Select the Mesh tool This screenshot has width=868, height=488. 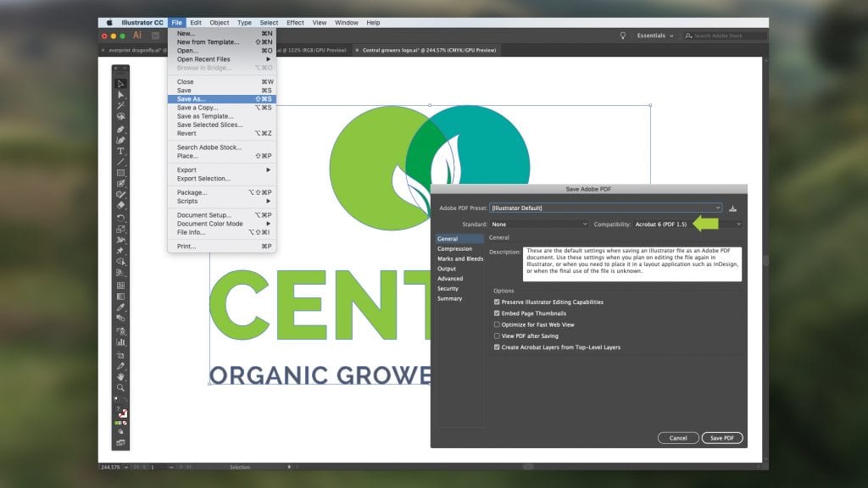pos(120,286)
